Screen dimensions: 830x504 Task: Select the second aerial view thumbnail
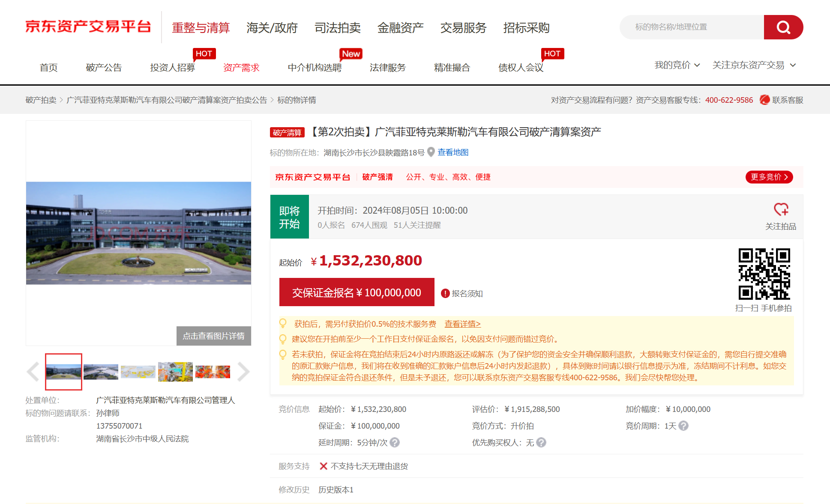[101, 372]
